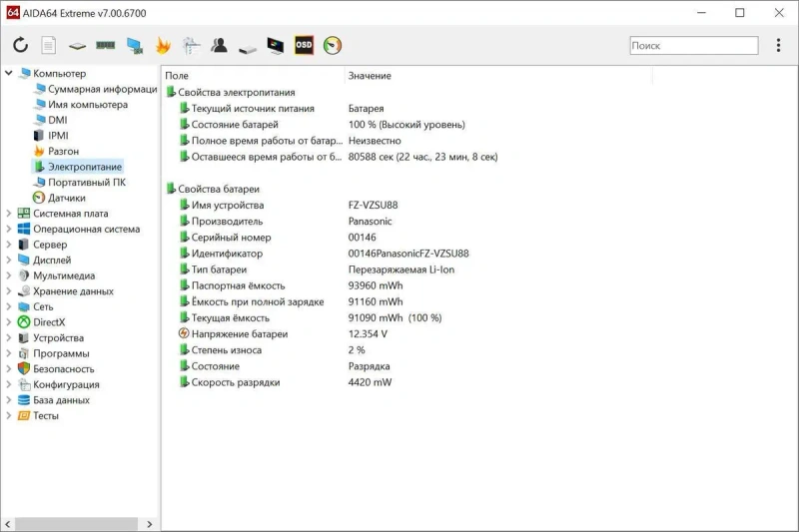Collapse the Компьютер tree node
This screenshot has height=532, width=799.
[x=9, y=73]
